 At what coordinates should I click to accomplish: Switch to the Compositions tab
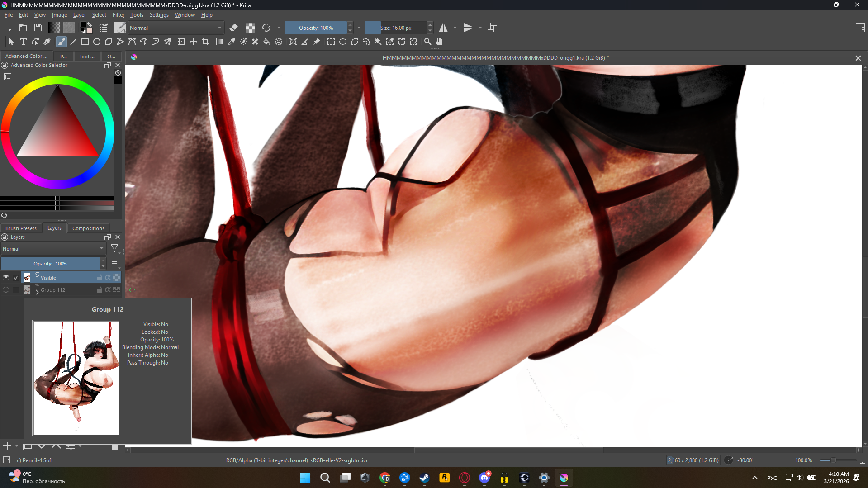tap(88, 228)
